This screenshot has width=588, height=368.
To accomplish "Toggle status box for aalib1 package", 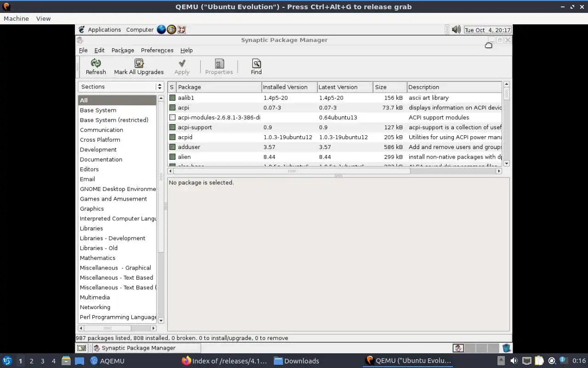I will pyautogui.click(x=172, y=98).
